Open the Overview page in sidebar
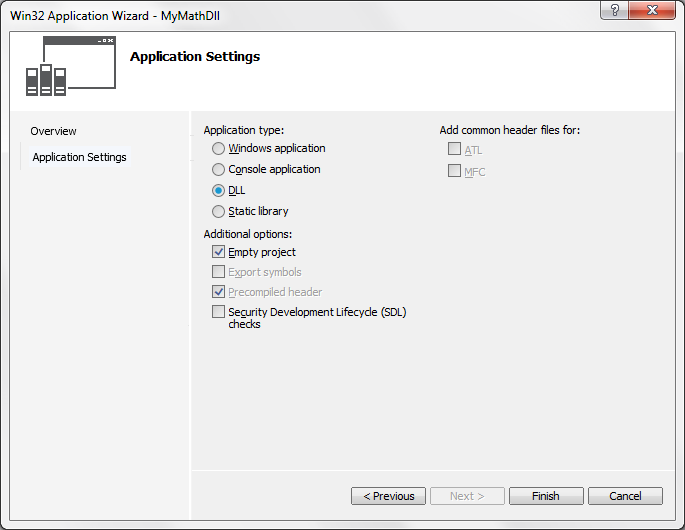The width and height of the screenshot is (685, 530). [53, 131]
